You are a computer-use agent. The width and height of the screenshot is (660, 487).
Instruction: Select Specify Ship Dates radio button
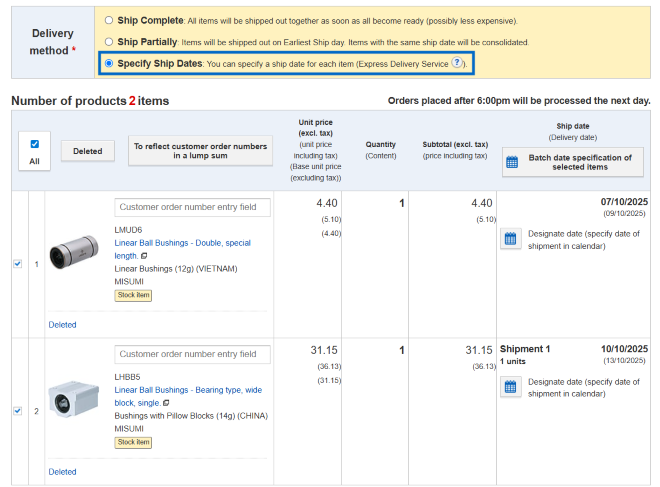tap(110, 63)
